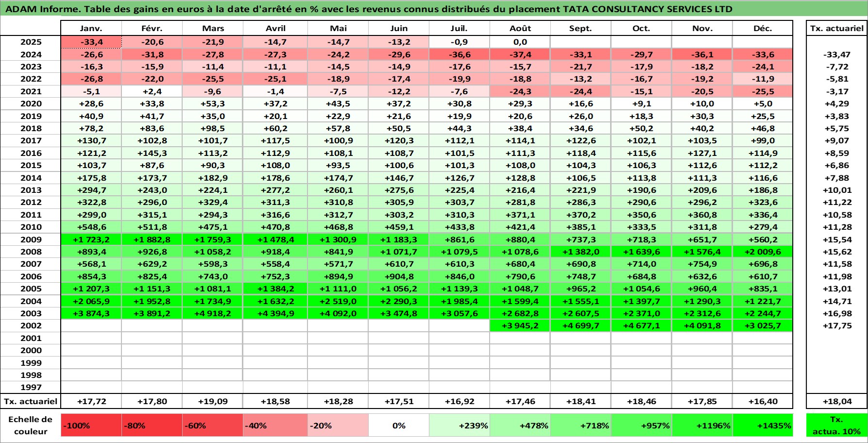Click the +1435% color scale swatch
The height and width of the screenshot is (443, 868).
(x=763, y=426)
